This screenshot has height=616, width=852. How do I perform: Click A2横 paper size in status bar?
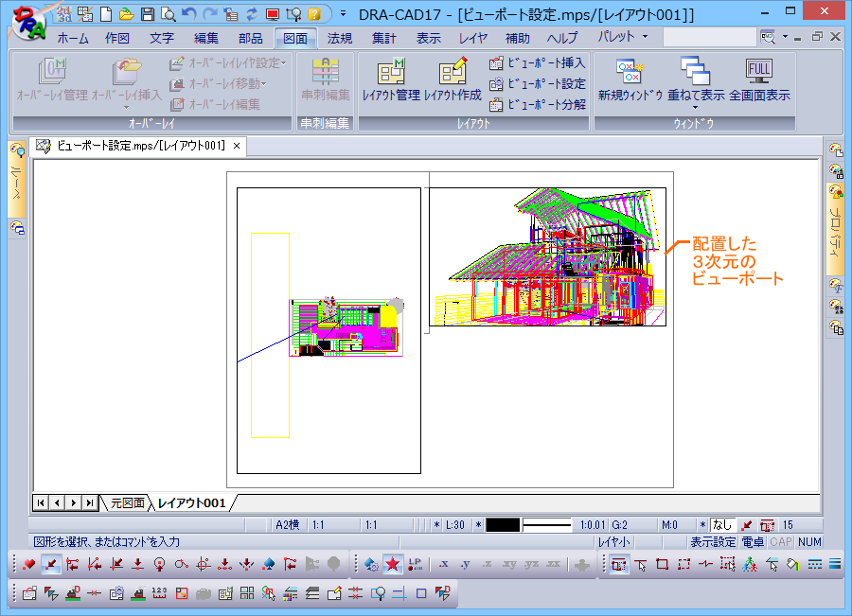288,525
